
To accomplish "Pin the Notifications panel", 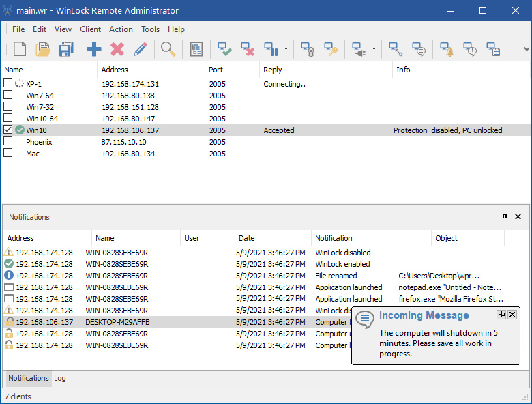I will point(505,217).
